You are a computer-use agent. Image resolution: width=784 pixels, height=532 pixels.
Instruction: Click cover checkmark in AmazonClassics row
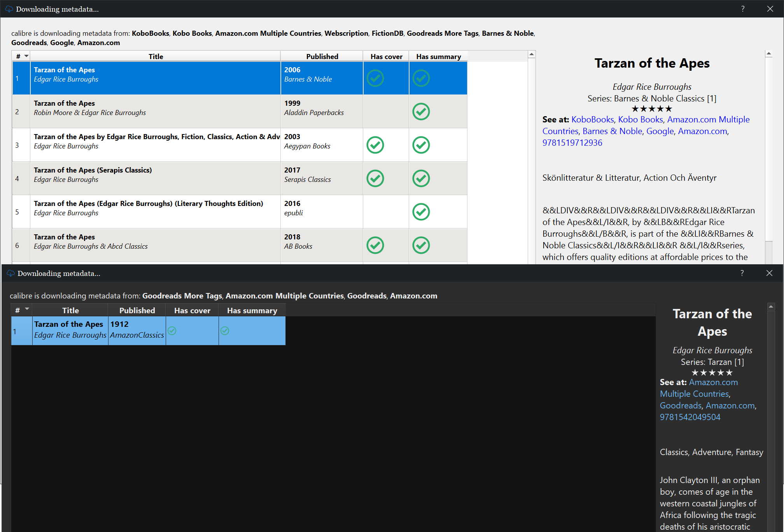click(x=172, y=331)
